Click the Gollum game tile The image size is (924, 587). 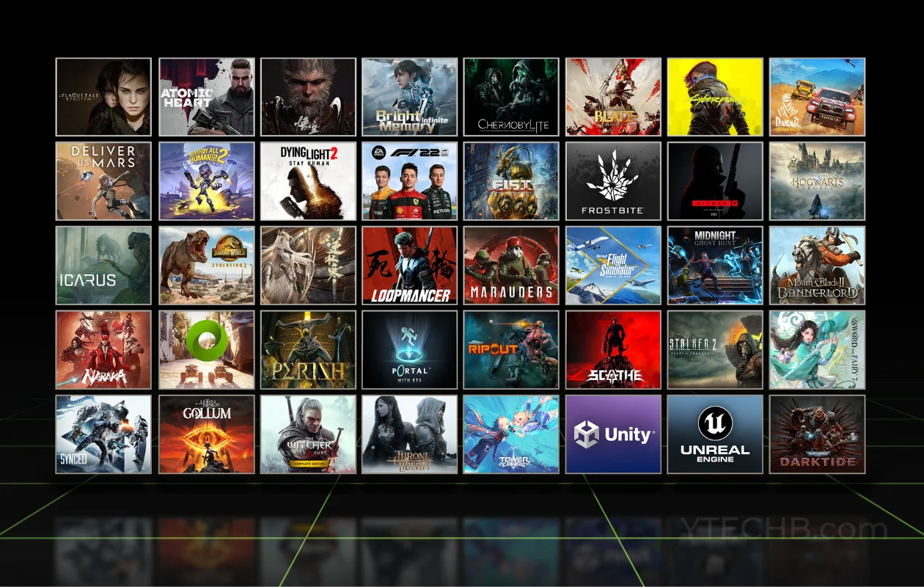(207, 434)
